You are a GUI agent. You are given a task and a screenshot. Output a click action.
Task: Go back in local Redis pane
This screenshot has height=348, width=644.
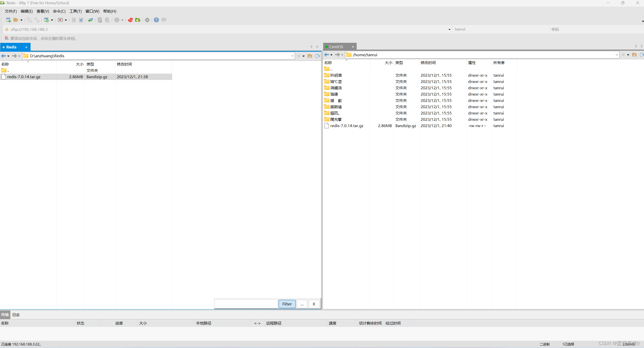[4, 56]
